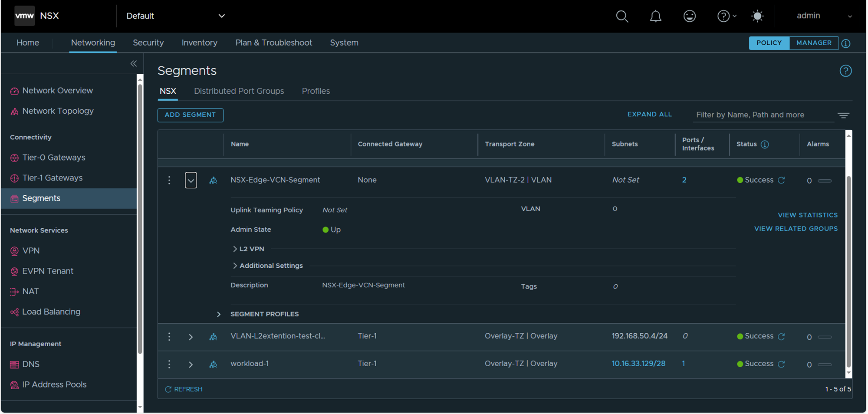This screenshot has width=868, height=414.
Task: Click the feedback smiley icon
Action: [x=689, y=16]
